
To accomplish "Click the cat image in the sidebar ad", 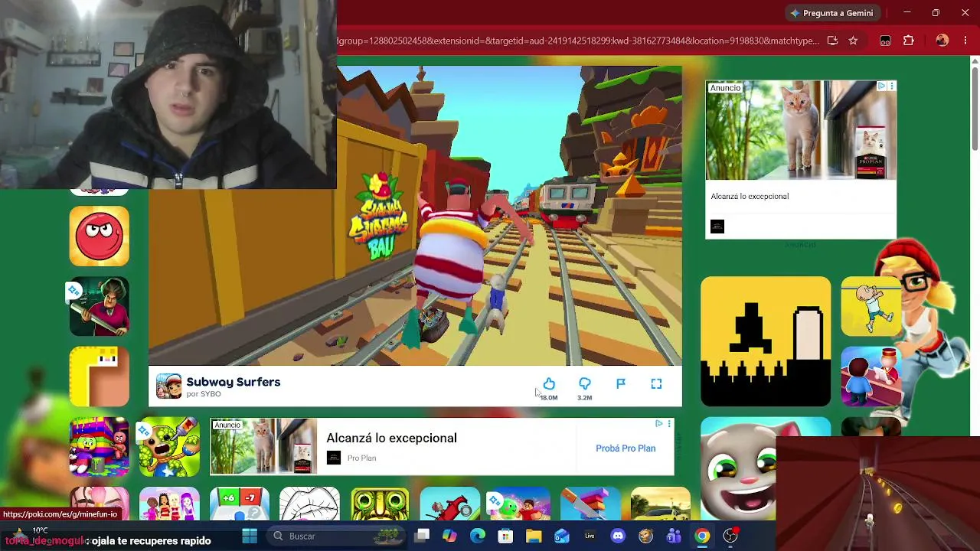I will pyautogui.click(x=801, y=130).
